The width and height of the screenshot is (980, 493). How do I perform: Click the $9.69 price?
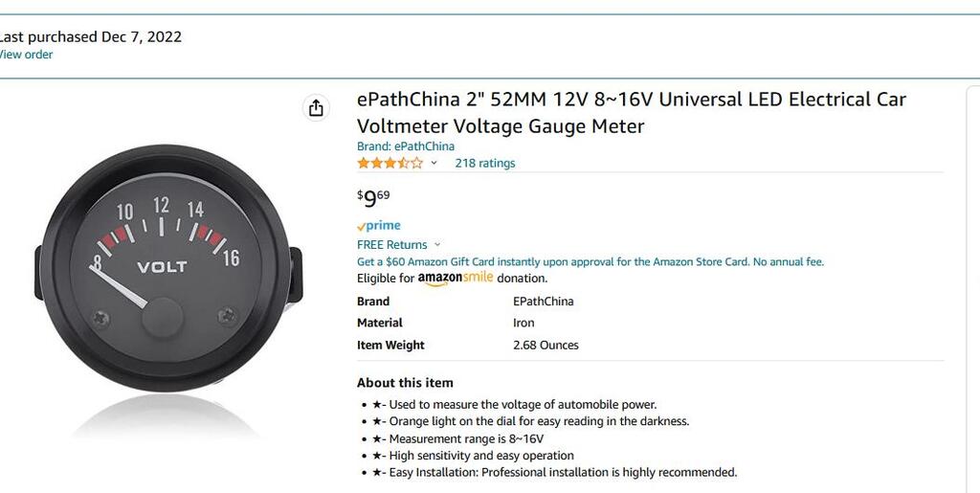pyautogui.click(x=373, y=198)
